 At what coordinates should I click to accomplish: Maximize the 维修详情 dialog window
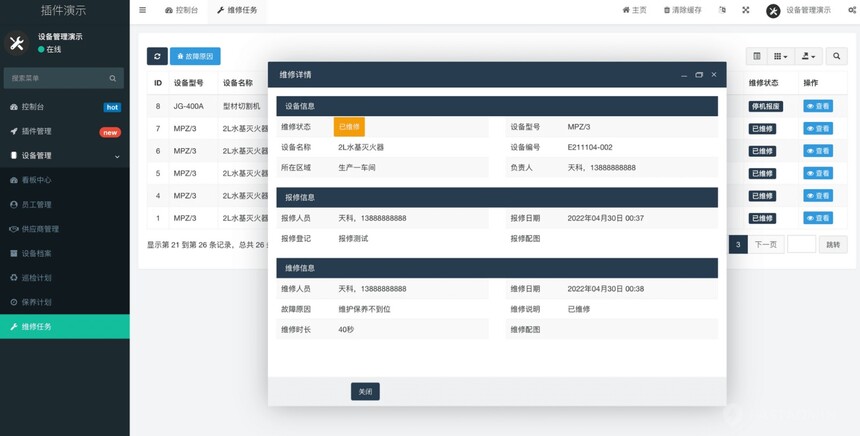pos(699,74)
